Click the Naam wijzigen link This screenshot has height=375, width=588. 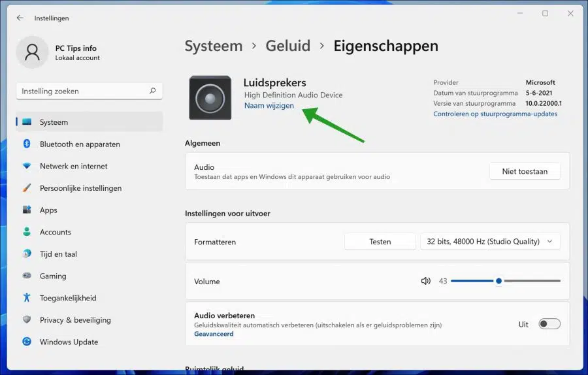coord(269,106)
